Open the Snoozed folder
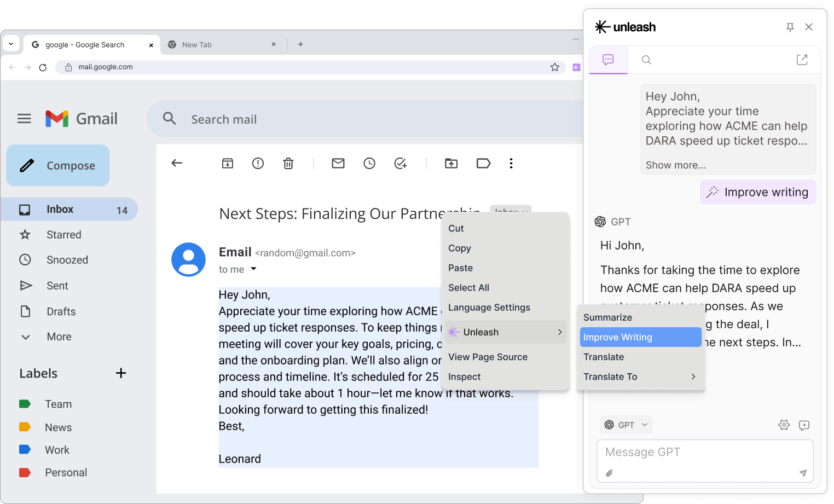 pos(67,260)
